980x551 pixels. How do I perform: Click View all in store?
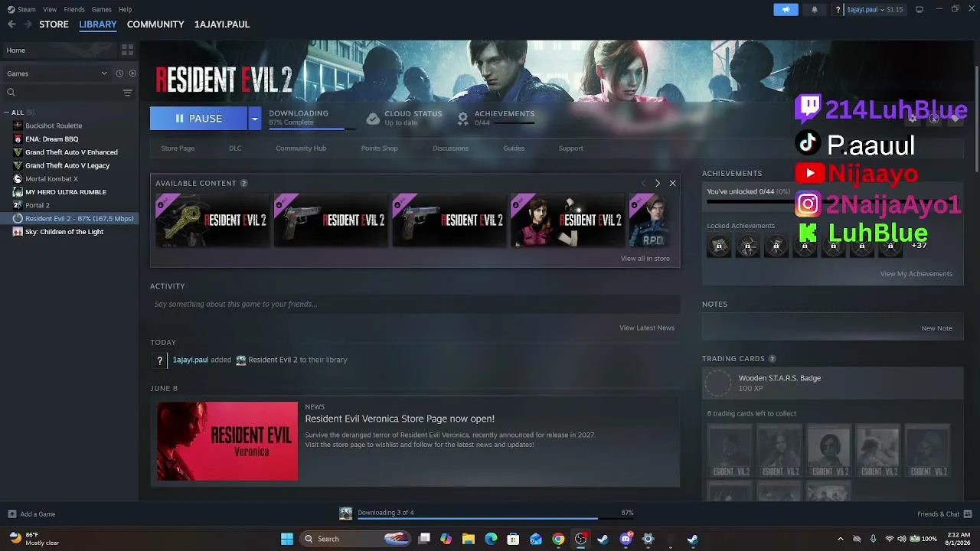click(x=645, y=259)
